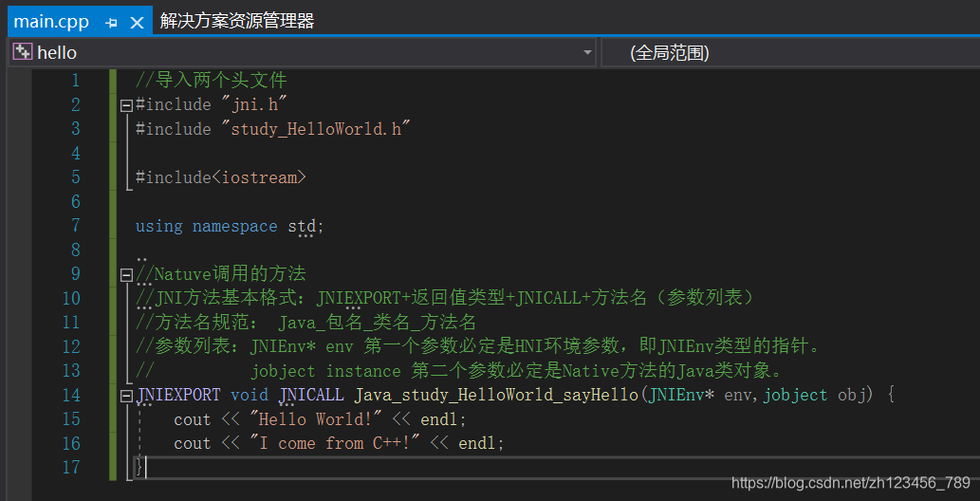980x501 pixels.
Task: Click the 'namespace' keyword
Action: pyautogui.click(x=234, y=227)
